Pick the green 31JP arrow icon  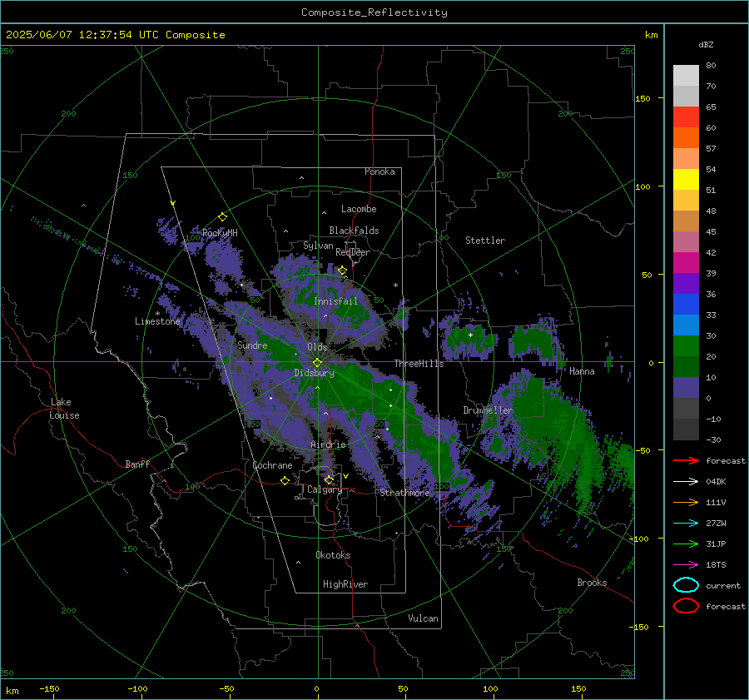pos(686,544)
